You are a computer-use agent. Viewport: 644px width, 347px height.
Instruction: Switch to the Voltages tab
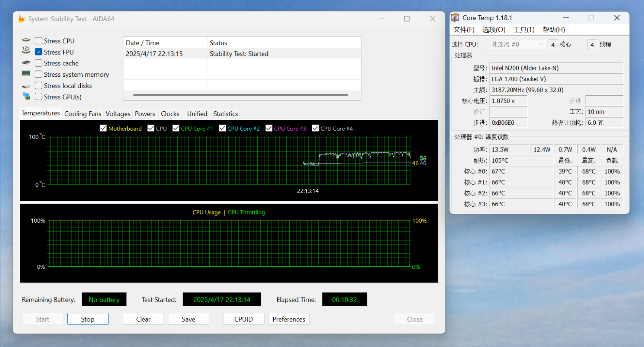pyautogui.click(x=118, y=114)
